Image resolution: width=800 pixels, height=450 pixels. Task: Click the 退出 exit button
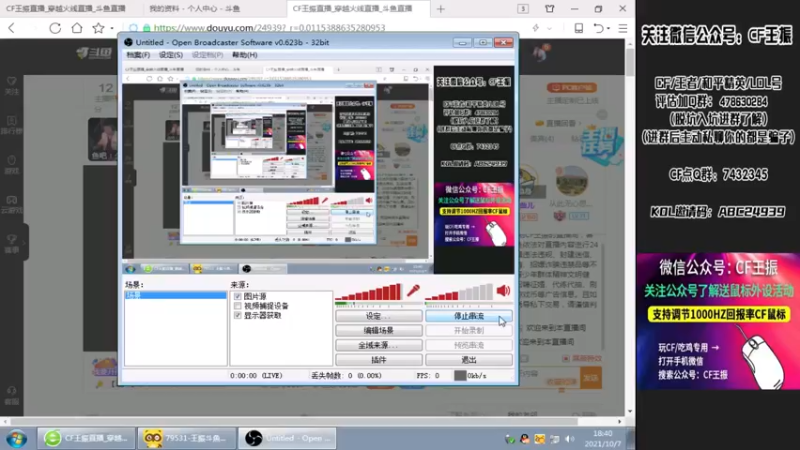pyautogui.click(x=469, y=360)
